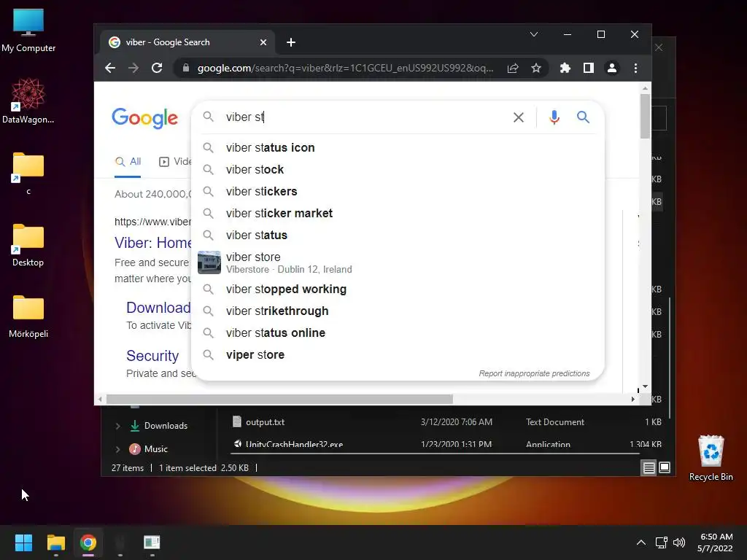Open a new Chrome tab with plus
Image resolution: width=747 pixels, height=560 pixels.
pos(291,42)
